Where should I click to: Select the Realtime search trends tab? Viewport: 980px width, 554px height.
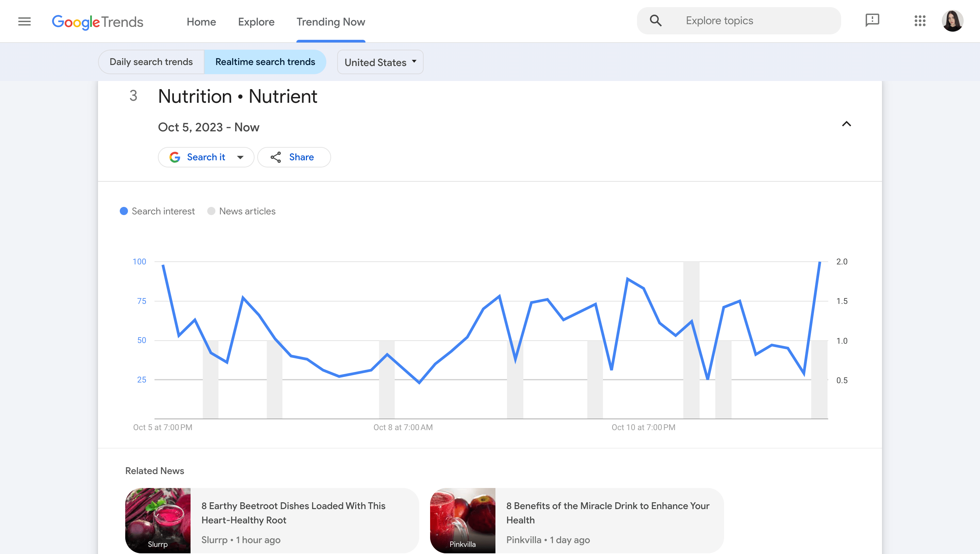[x=265, y=62]
